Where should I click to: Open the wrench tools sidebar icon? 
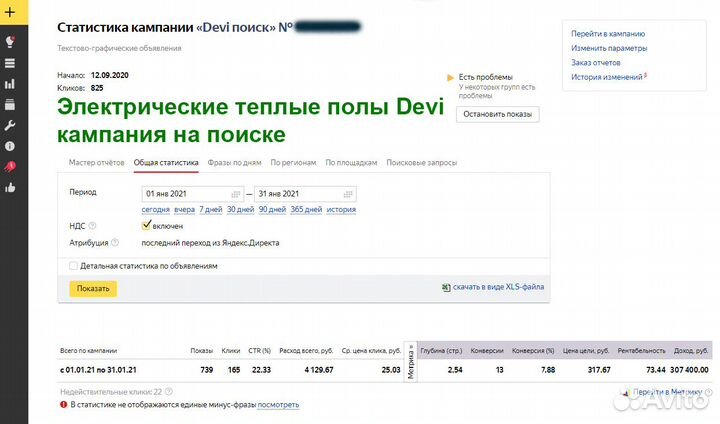pos(10,125)
